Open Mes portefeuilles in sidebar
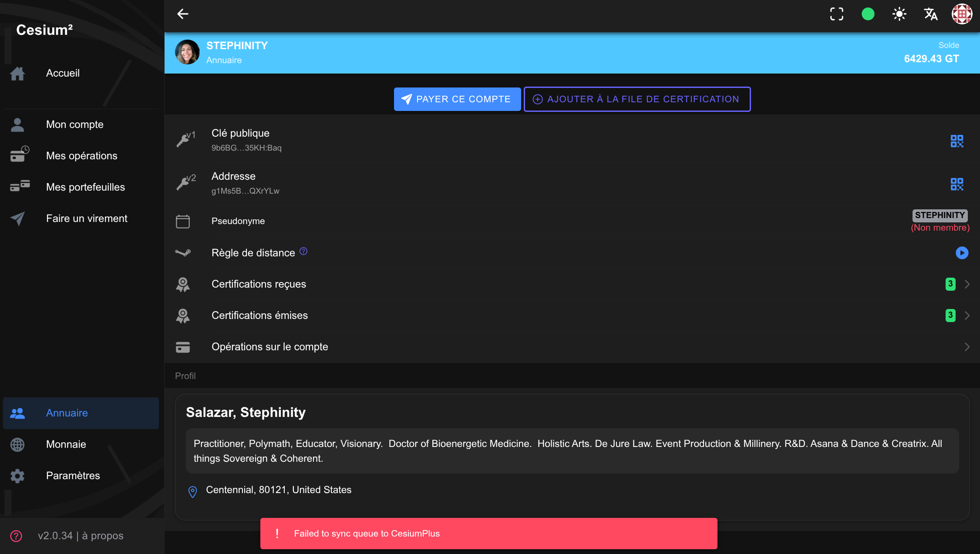Screen dimensions: 980x554 click(85, 187)
